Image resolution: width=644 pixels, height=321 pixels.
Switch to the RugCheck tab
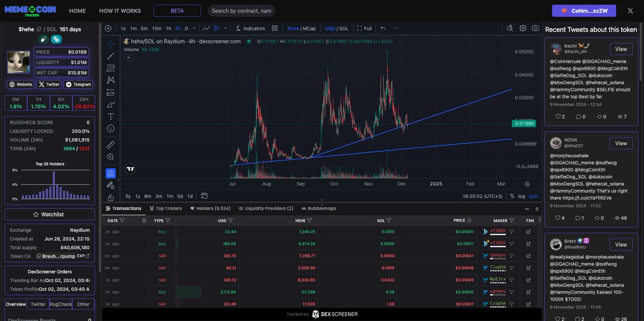tap(61, 304)
